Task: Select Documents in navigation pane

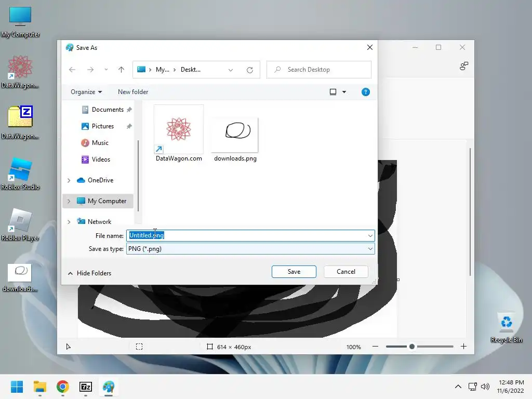Action: tap(103, 110)
